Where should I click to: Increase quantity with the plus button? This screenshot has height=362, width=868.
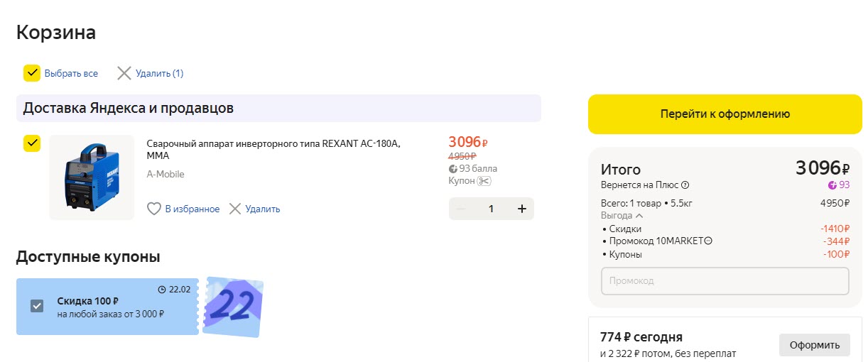click(522, 209)
